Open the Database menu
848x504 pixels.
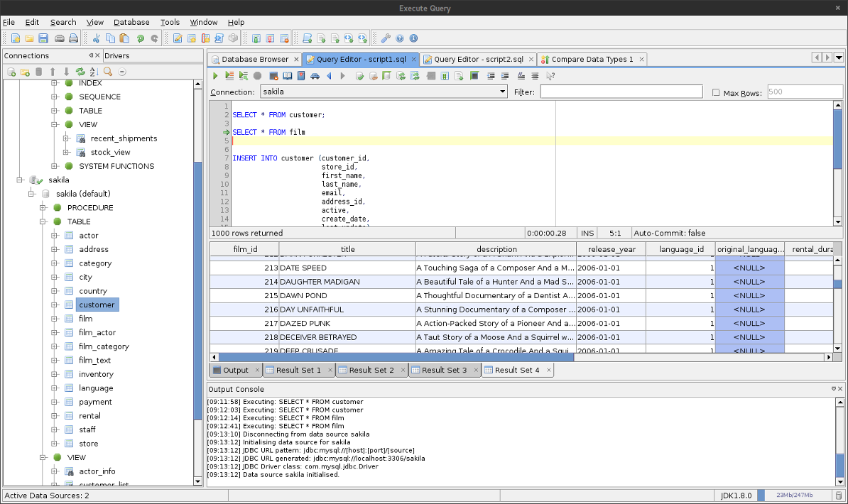click(x=131, y=22)
